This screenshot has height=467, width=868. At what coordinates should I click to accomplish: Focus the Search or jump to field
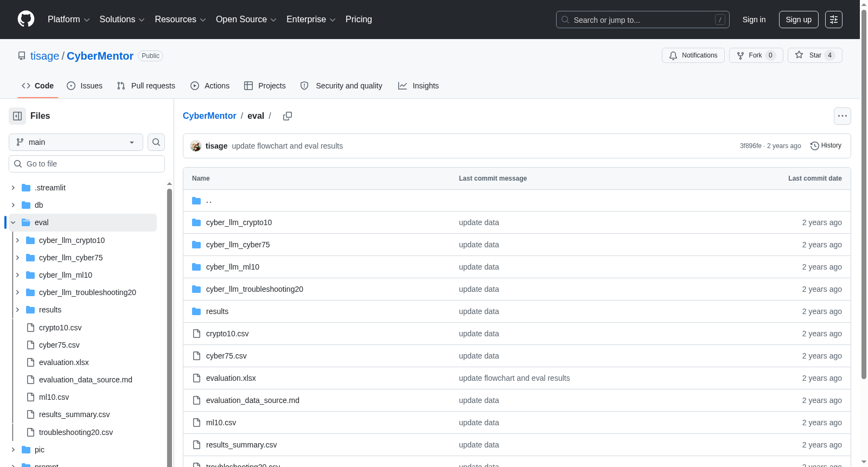(x=643, y=20)
